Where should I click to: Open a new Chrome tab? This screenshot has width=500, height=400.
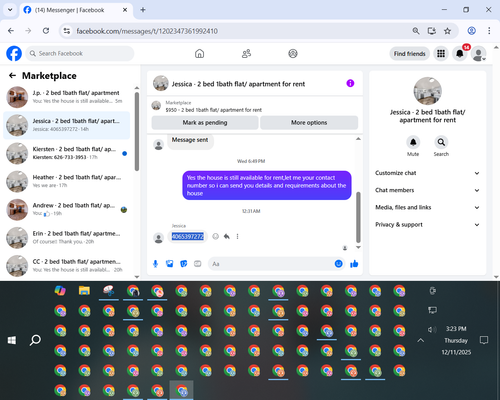tap(143, 10)
